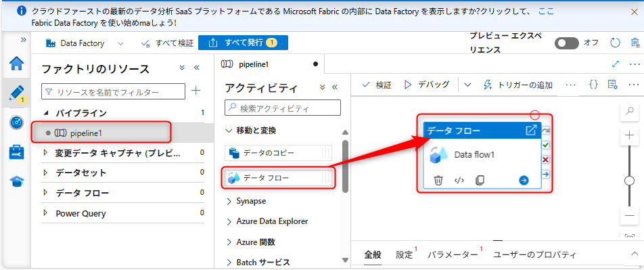Screen dimensions: 644x270
Task: Open the debug options dropdown arrow
Action: (467, 85)
